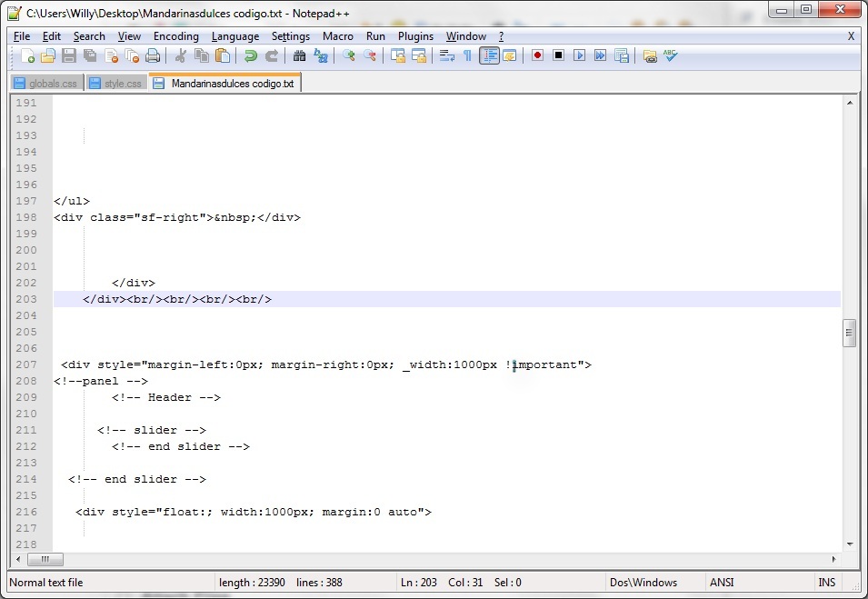Open the Macro menu
This screenshot has height=599, width=868.
(x=338, y=36)
